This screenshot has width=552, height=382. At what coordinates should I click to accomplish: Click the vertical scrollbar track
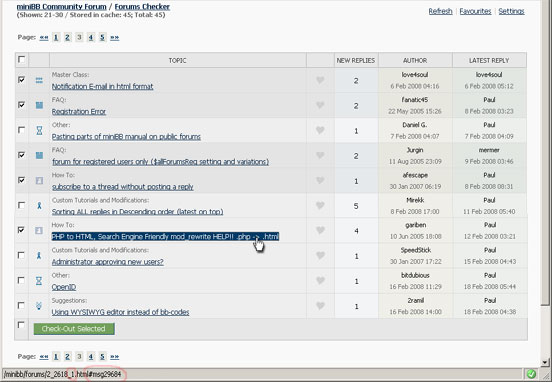tap(545, 331)
